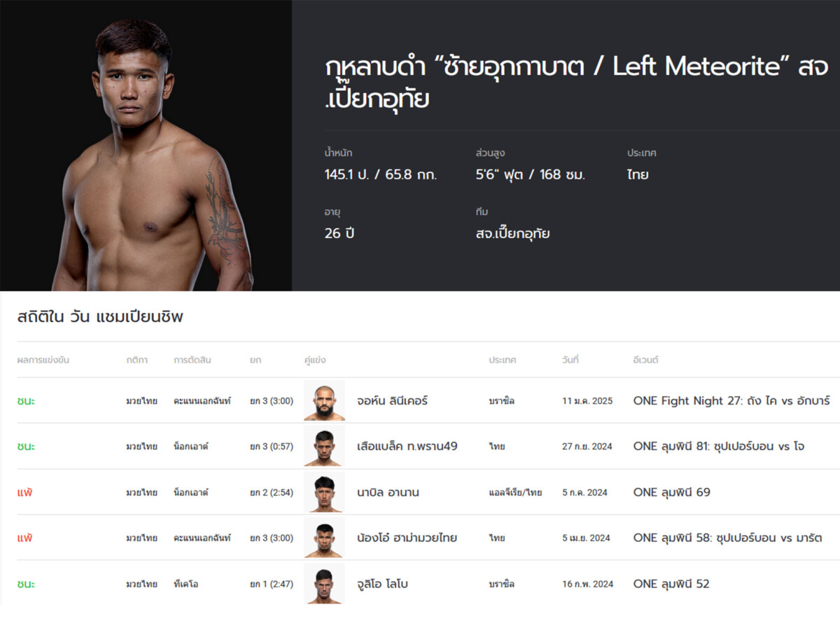Viewport: 840px width, 630px height.
Task: Open ONE ลุมพินี 81 event link
Action: (719, 447)
